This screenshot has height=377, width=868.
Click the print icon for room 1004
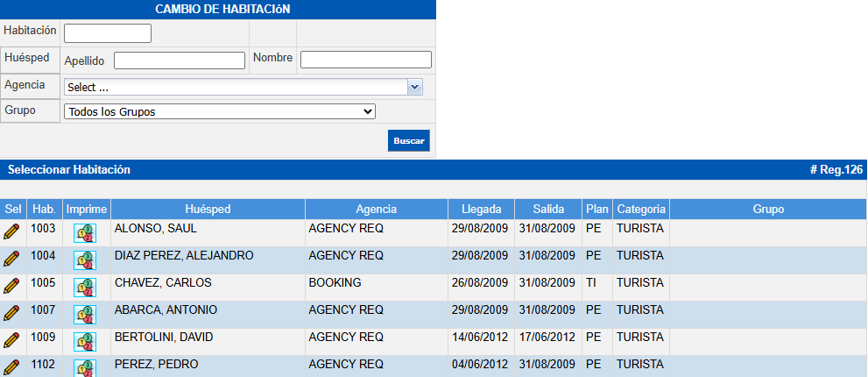point(85,260)
